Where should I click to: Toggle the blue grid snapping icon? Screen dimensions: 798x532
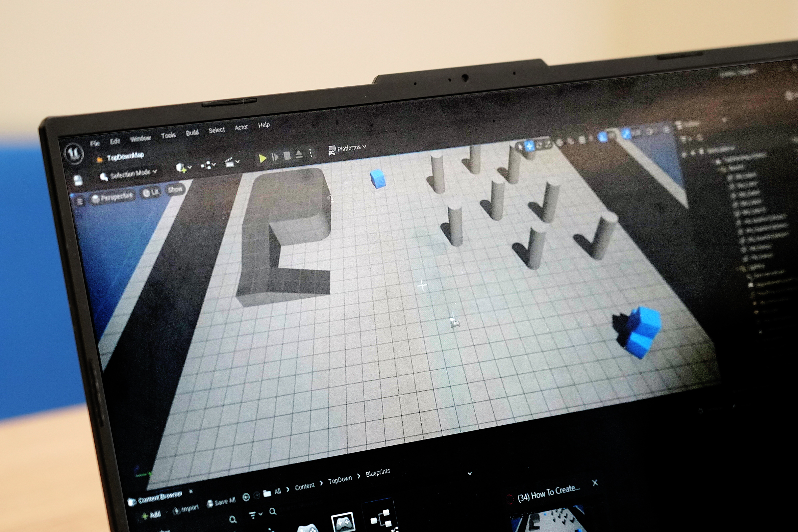click(603, 137)
